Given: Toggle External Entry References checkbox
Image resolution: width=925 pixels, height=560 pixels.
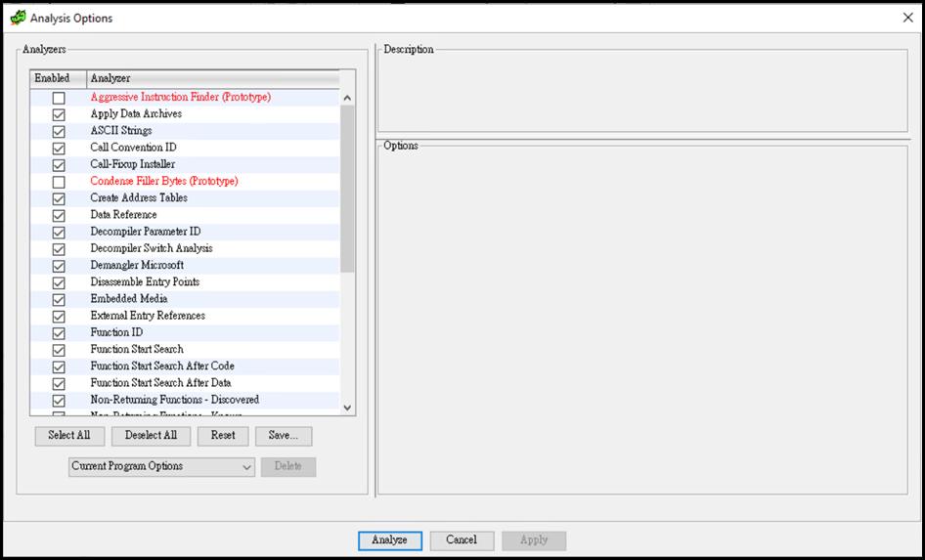Looking at the screenshot, I should (x=59, y=316).
